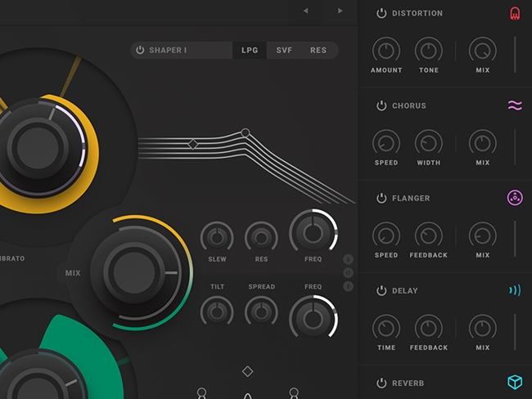Viewport: 532px width, 399px height.
Task: Click the SLEW knob
Action: click(x=217, y=238)
